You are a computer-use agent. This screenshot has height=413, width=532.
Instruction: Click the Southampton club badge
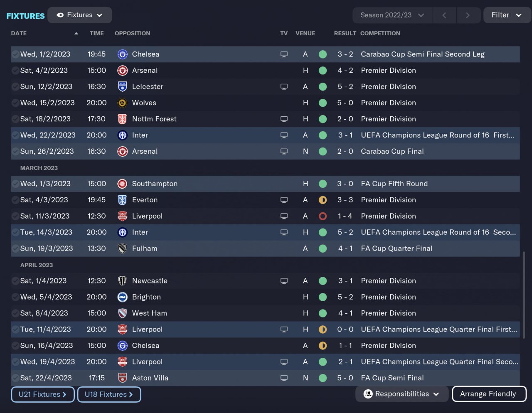(122, 184)
